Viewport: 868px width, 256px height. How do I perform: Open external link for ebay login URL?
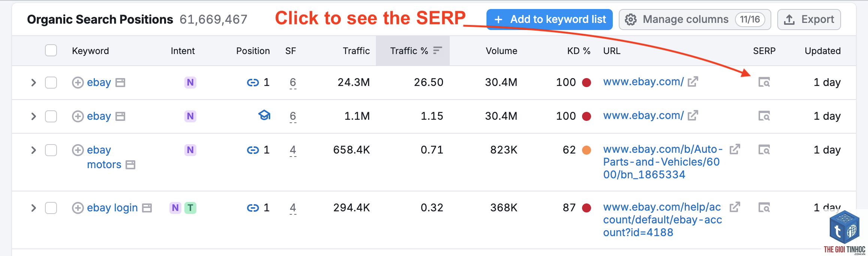(x=735, y=207)
